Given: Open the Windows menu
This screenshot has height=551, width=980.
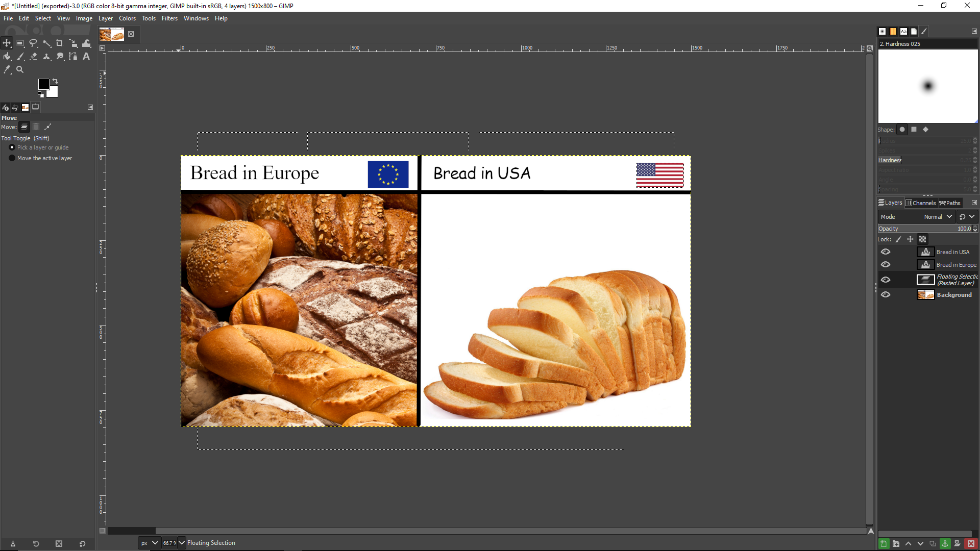Looking at the screenshot, I should coord(196,18).
